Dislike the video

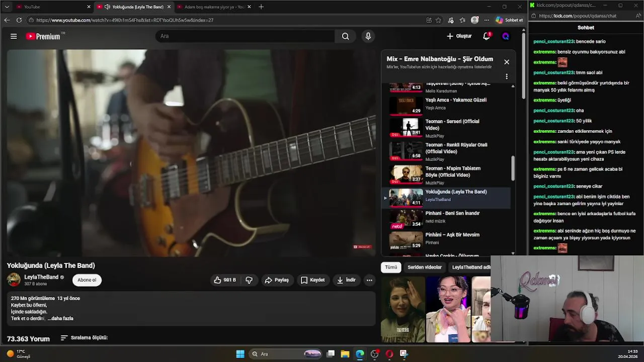(x=249, y=280)
